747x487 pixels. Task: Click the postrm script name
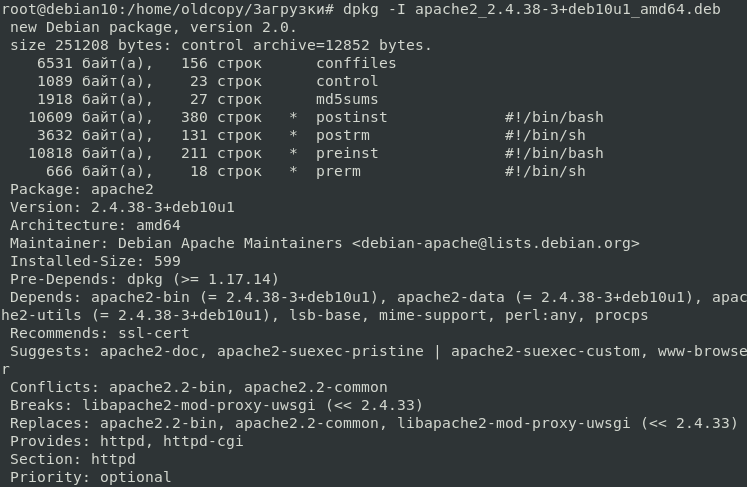point(343,135)
